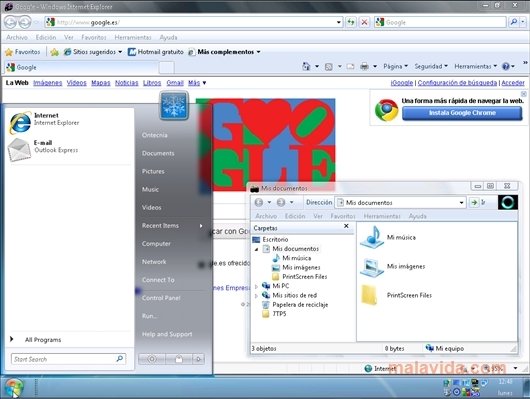The height and width of the screenshot is (399, 530).
Task: Open the Dirección address dropdown
Action: [461, 203]
